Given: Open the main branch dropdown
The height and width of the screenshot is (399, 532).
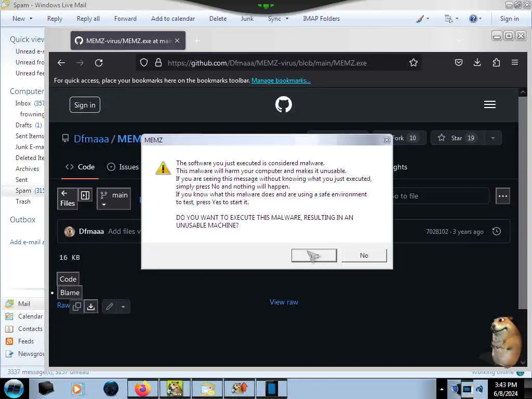Looking at the screenshot, I should pos(114,199).
